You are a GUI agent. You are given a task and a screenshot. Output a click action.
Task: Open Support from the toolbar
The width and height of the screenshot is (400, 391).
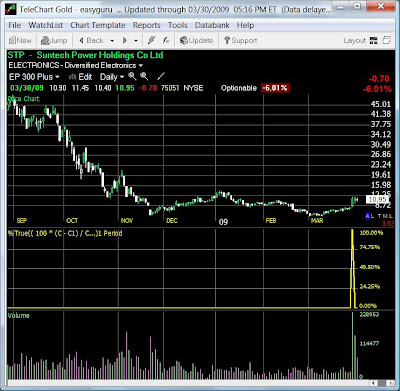(240, 41)
